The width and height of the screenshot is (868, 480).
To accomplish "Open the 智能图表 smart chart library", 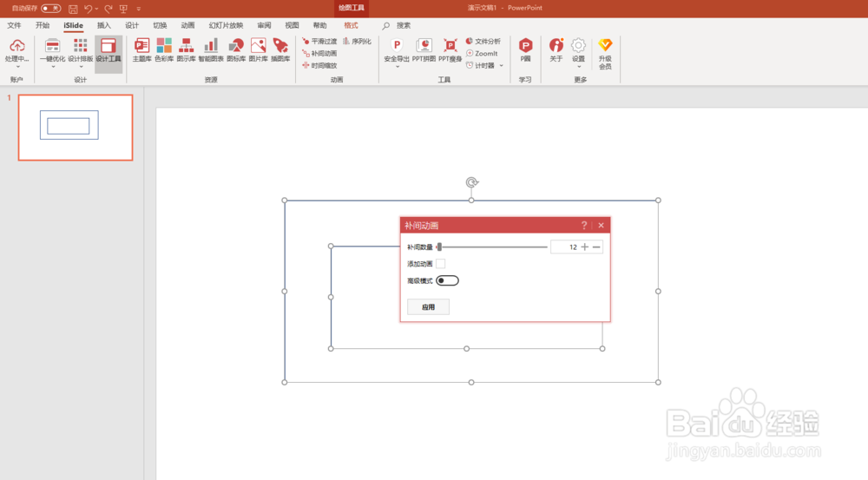I will (211, 49).
